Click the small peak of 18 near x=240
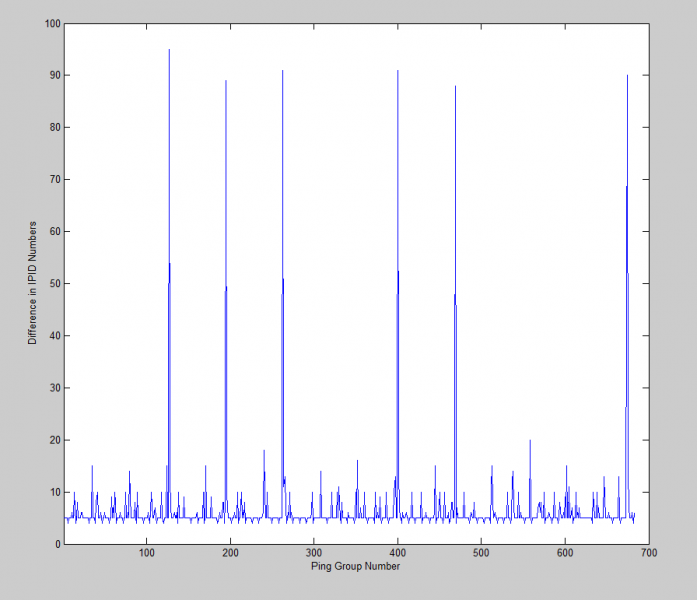Viewport: 697px width, 600px height. (264, 451)
